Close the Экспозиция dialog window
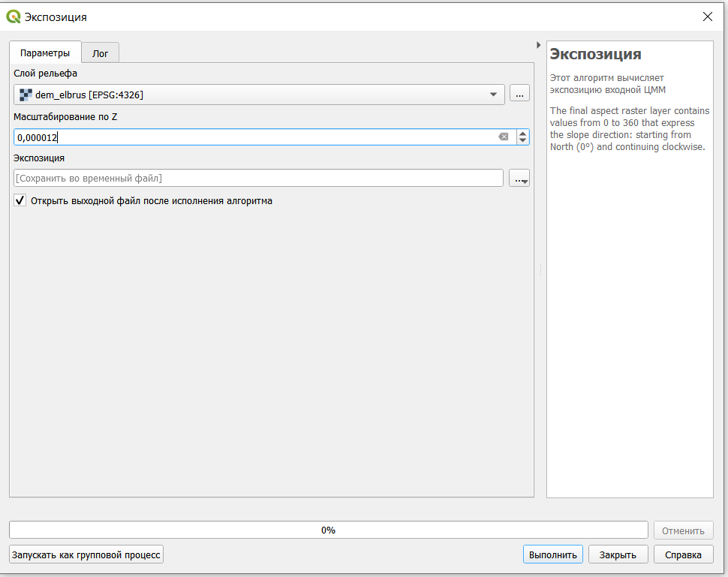 click(707, 17)
